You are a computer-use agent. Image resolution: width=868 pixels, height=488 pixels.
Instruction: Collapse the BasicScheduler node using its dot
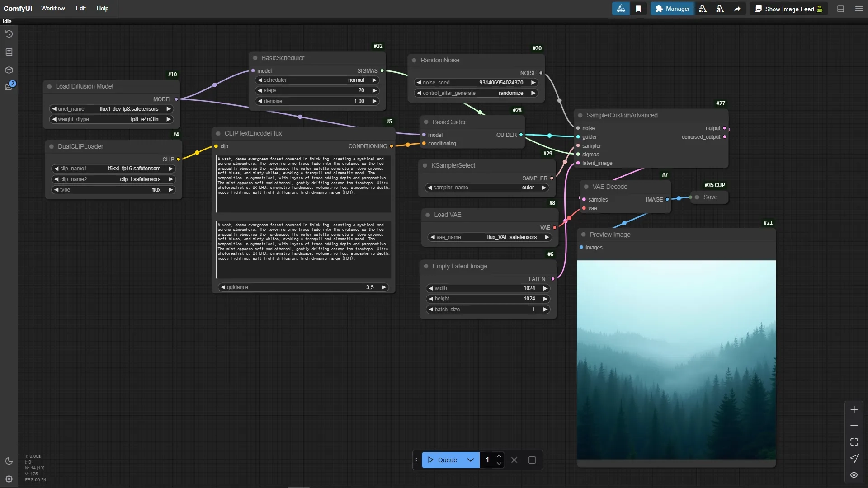pyautogui.click(x=255, y=58)
